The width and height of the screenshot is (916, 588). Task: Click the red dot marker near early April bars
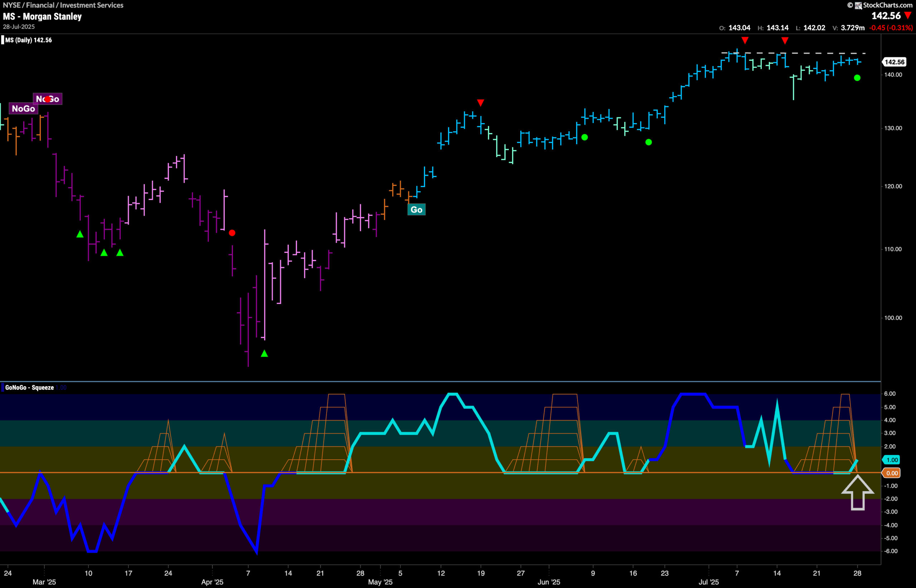point(232,233)
